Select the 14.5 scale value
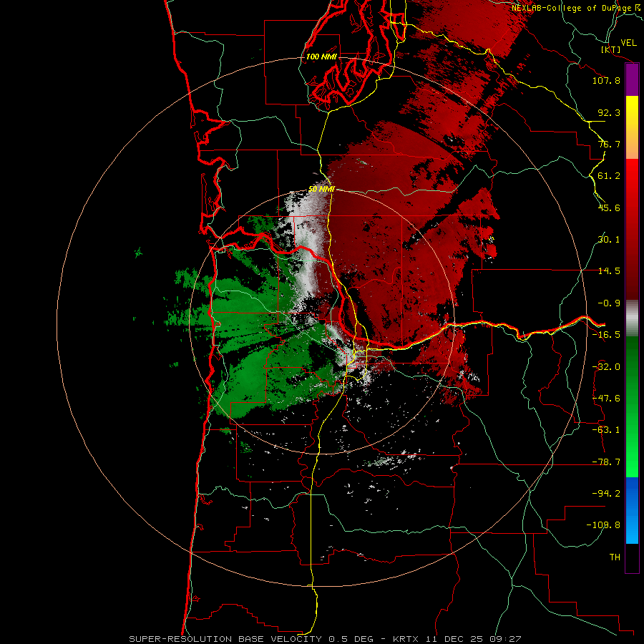 click(x=609, y=271)
